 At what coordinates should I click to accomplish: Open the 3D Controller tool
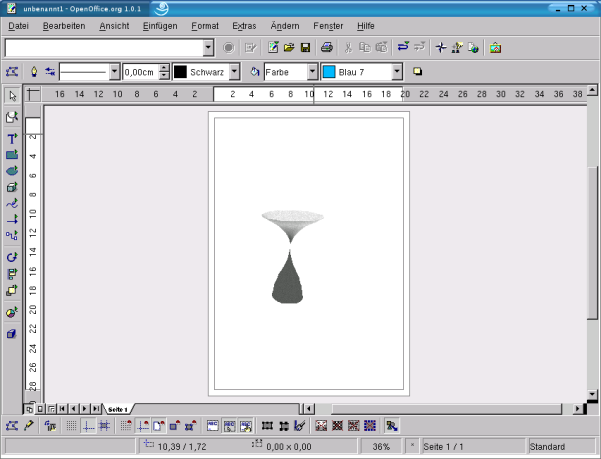12,334
